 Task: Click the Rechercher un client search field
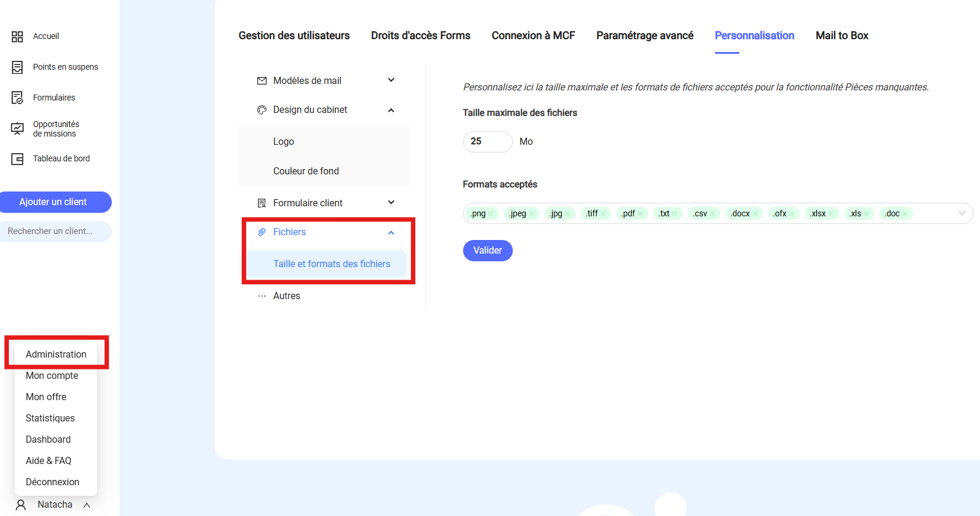(x=54, y=231)
